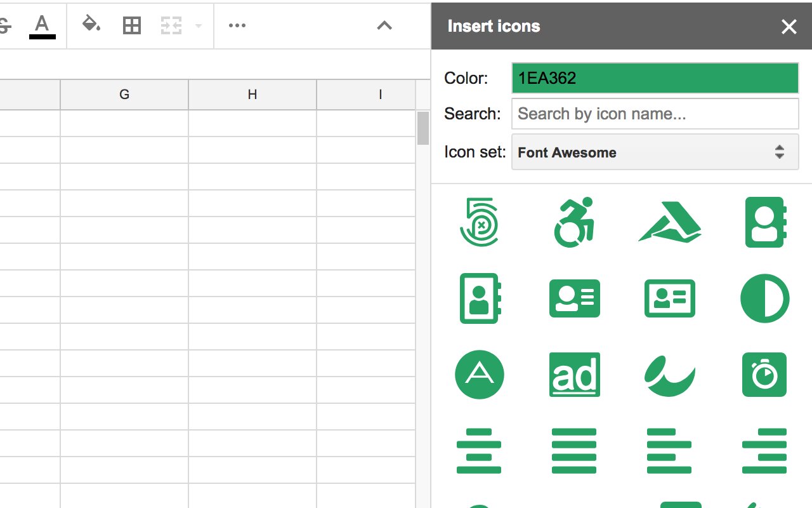Open the merge cells dropdown arrow
The height and width of the screenshot is (508, 812).
pos(197,25)
